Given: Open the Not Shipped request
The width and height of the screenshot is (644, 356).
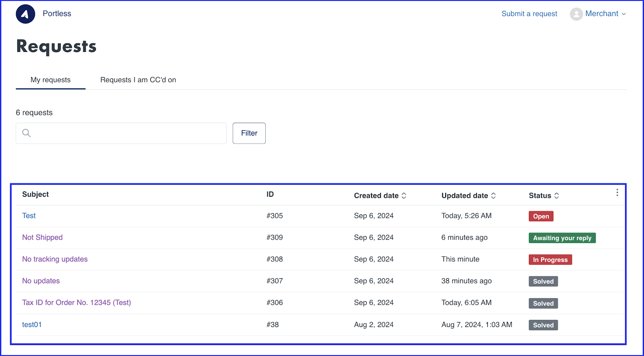Looking at the screenshot, I should pyautogui.click(x=42, y=237).
